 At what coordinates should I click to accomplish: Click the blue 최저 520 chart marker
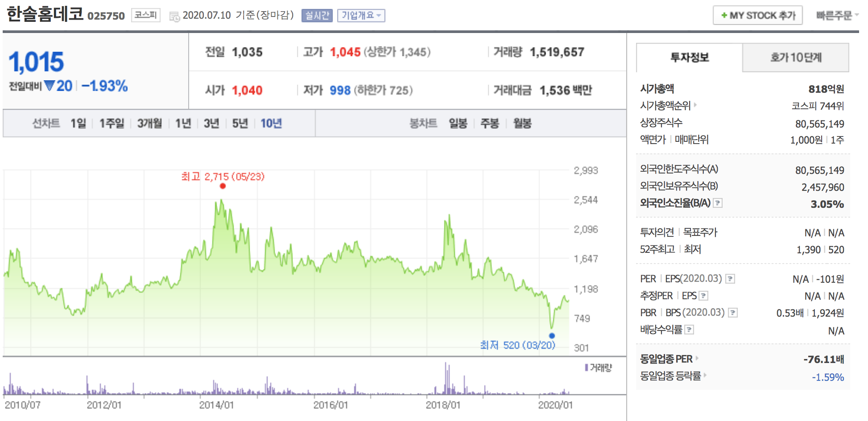[552, 336]
